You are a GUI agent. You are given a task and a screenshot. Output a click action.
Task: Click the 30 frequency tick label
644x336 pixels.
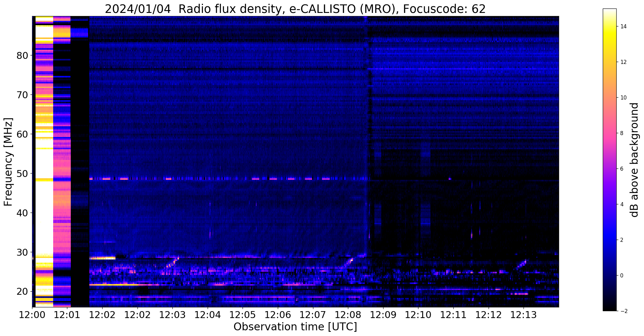pyautogui.click(x=23, y=252)
